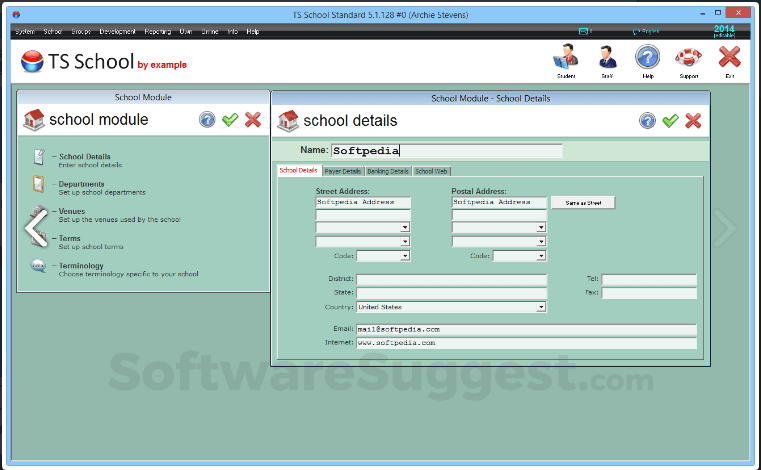The height and width of the screenshot is (470, 761).
Task: Click the English language indicator
Action: pos(646,31)
